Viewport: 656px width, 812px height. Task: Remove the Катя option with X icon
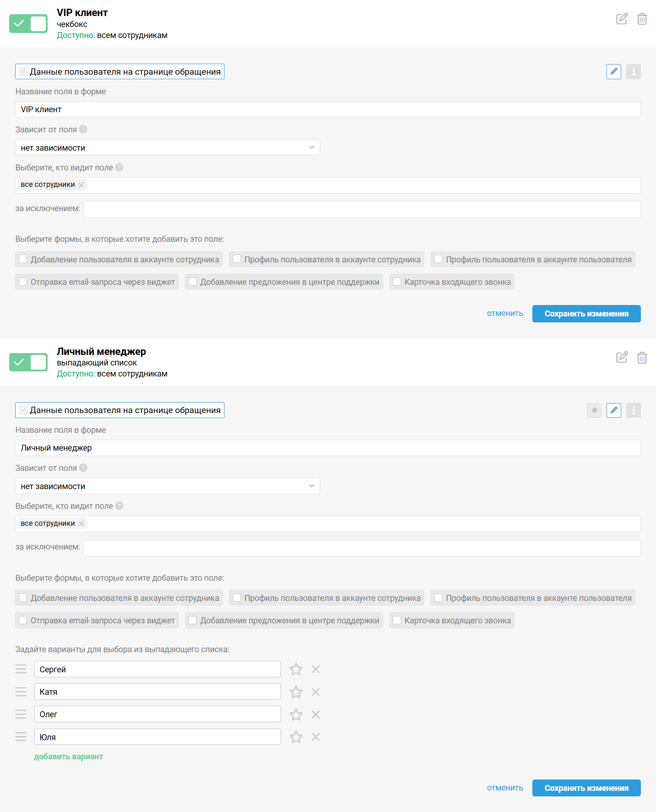click(316, 692)
